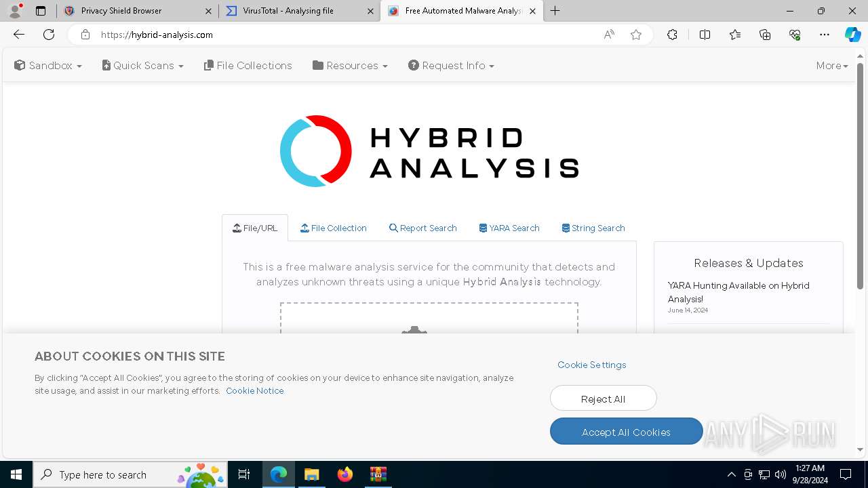Open YARA Hunting Available update link
This screenshot has width=868, height=488.
738,292
